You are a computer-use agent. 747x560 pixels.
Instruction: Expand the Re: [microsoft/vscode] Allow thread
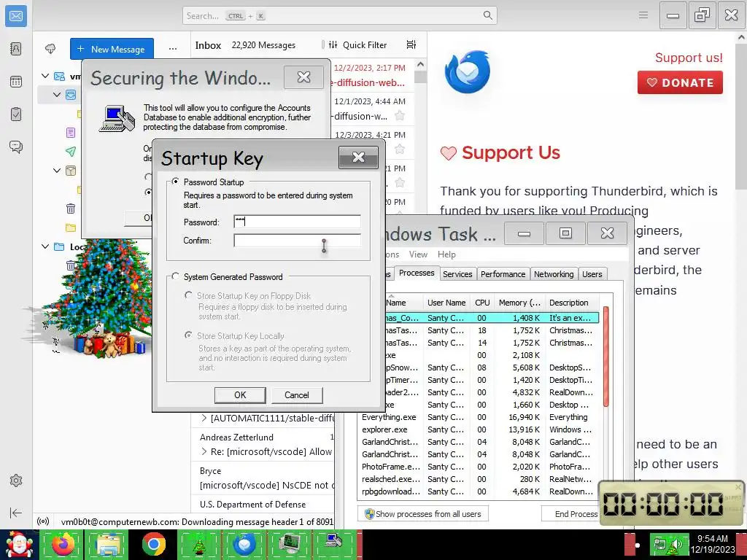click(204, 451)
